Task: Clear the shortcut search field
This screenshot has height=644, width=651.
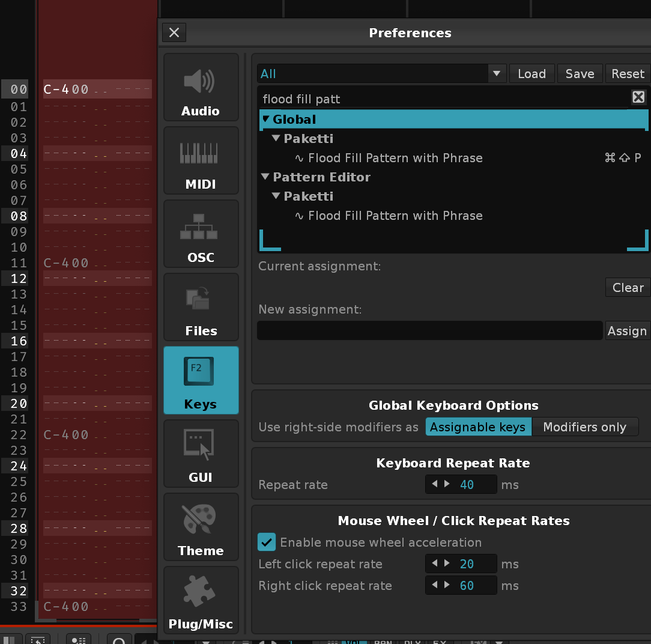Action: pyautogui.click(x=638, y=97)
